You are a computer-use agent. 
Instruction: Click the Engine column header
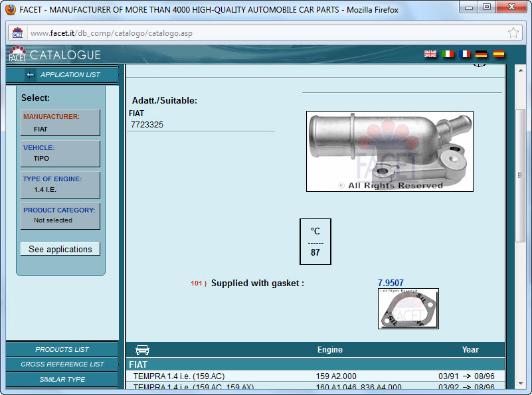pyautogui.click(x=330, y=350)
